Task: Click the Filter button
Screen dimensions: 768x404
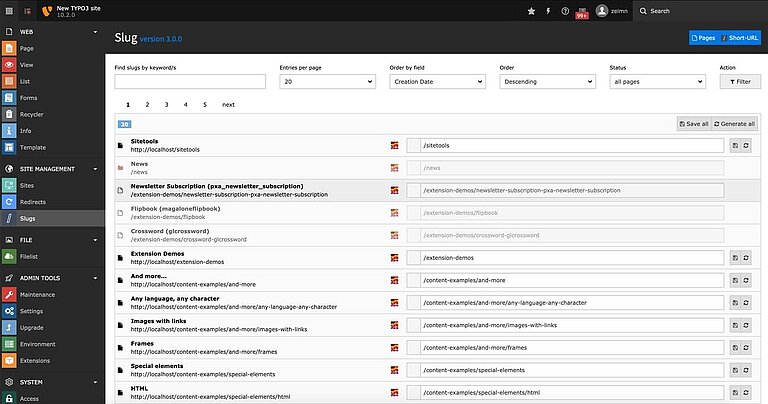Action: pyautogui.click(x=739, y=82)
